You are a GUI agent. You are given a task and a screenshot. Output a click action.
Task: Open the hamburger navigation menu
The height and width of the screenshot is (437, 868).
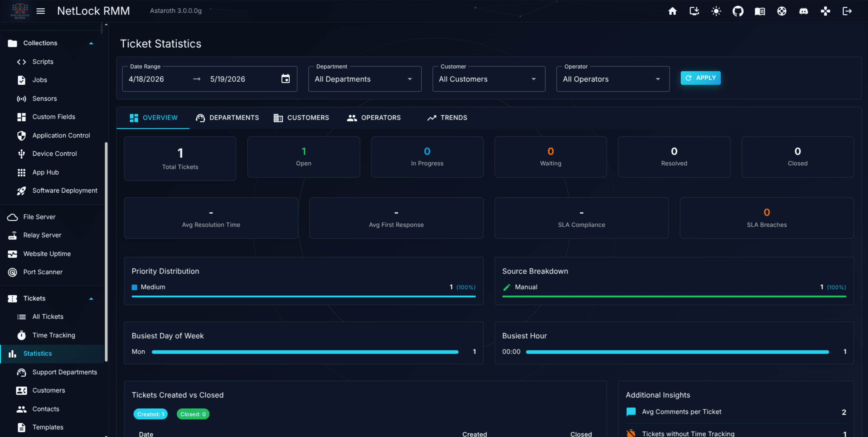[x=41, y=11]
